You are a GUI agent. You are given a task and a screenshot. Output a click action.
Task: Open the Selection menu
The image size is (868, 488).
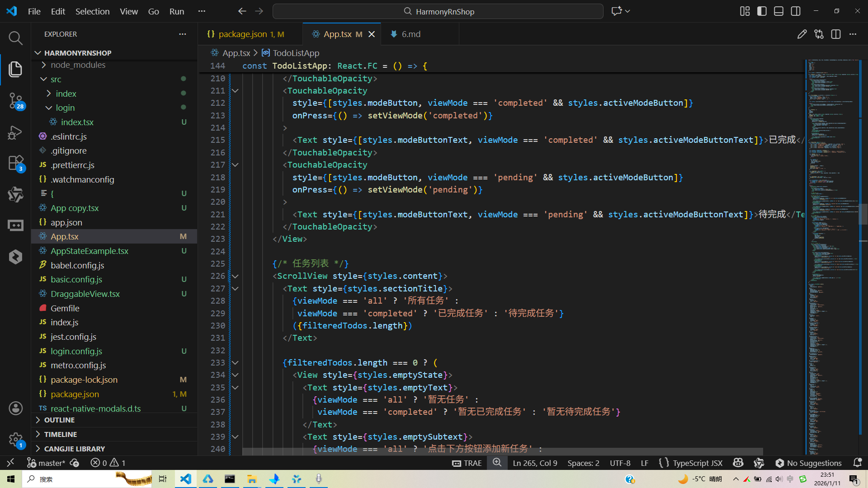92,11
